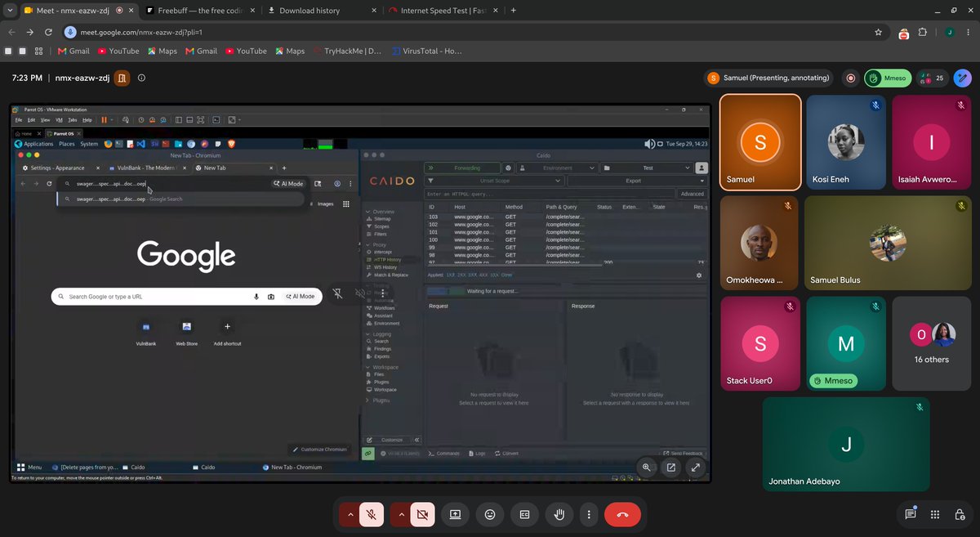Switch to Internet Speed Test tab
Viewport: 980px width, 537px height.
click(441, 11)
